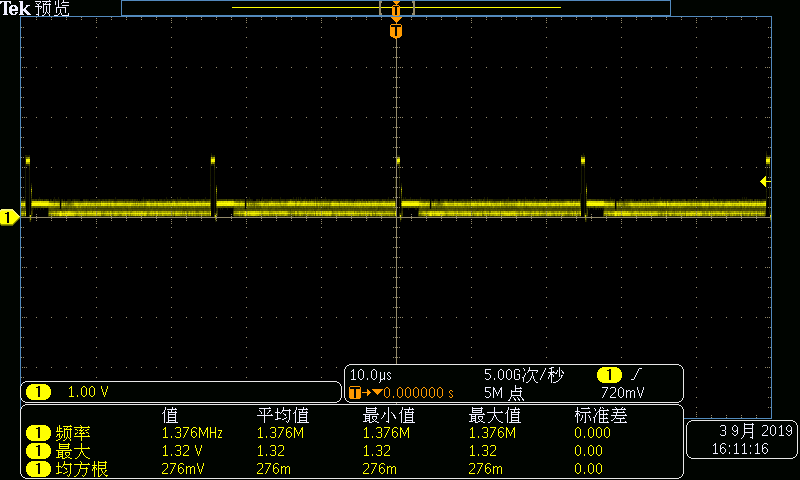Click the 均方根 measurement label
800x480 pixels.
click(x=82, y=469)
